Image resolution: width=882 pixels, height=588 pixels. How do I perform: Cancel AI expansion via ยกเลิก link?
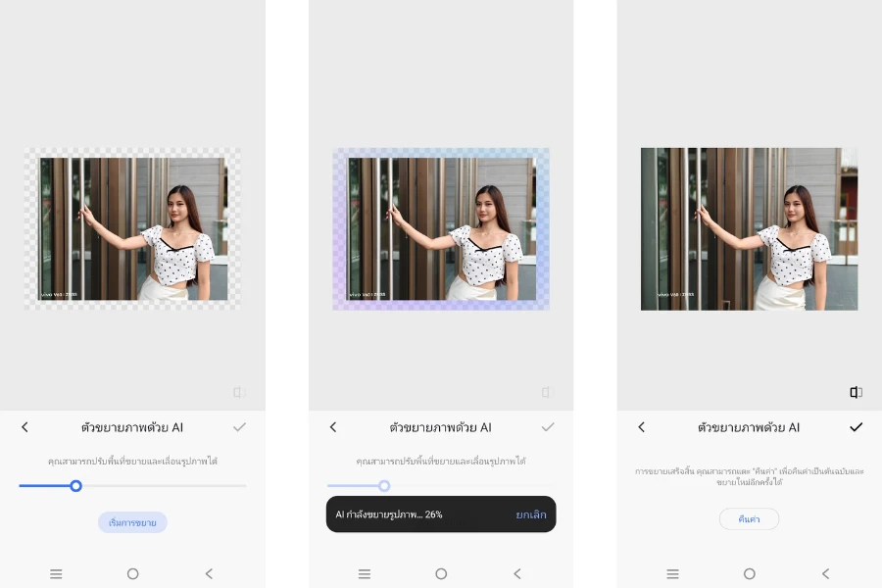[530, 514]
